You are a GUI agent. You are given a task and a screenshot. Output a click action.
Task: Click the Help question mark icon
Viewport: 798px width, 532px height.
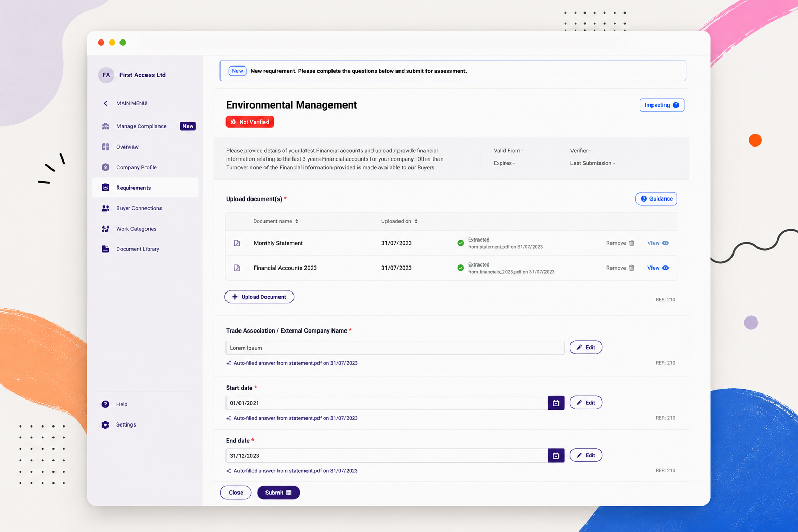pos(105,404)
